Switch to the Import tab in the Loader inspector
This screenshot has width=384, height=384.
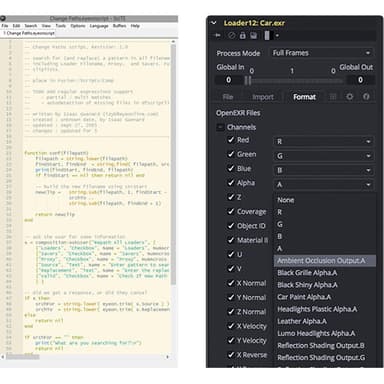coord(263,97)
